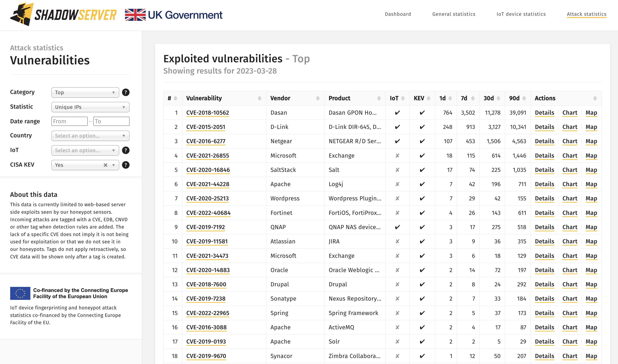Open help icon beside IoT filter

click(x=126, y=150)
